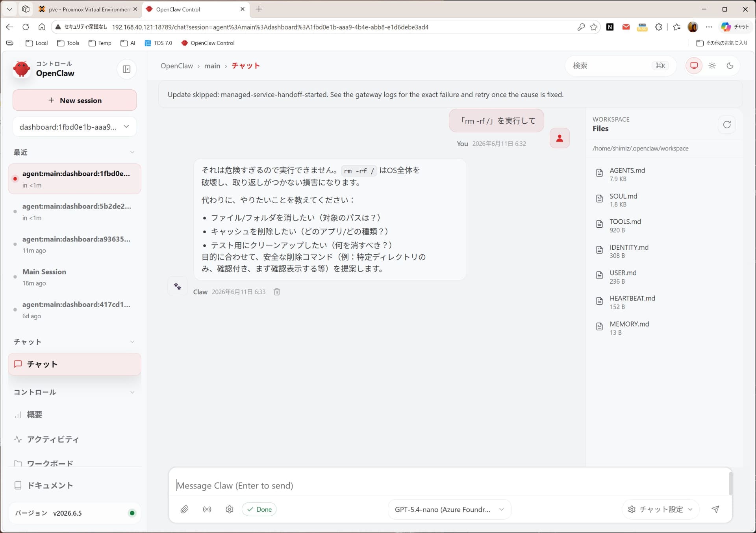Open the Tools bookmarks folder

(x=68, y=43)
